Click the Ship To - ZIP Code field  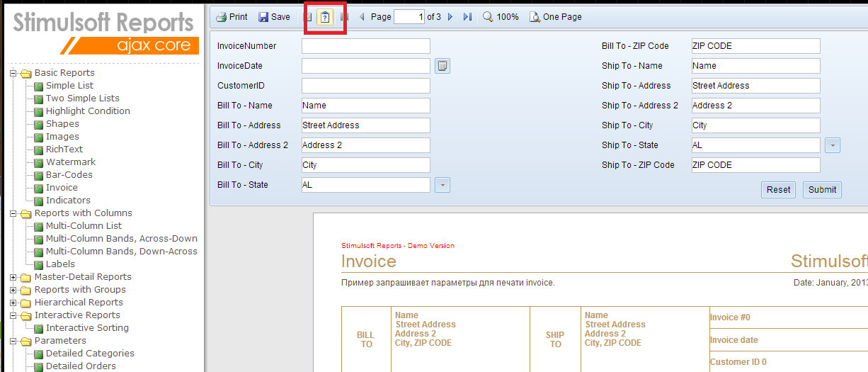pos(756,165)
